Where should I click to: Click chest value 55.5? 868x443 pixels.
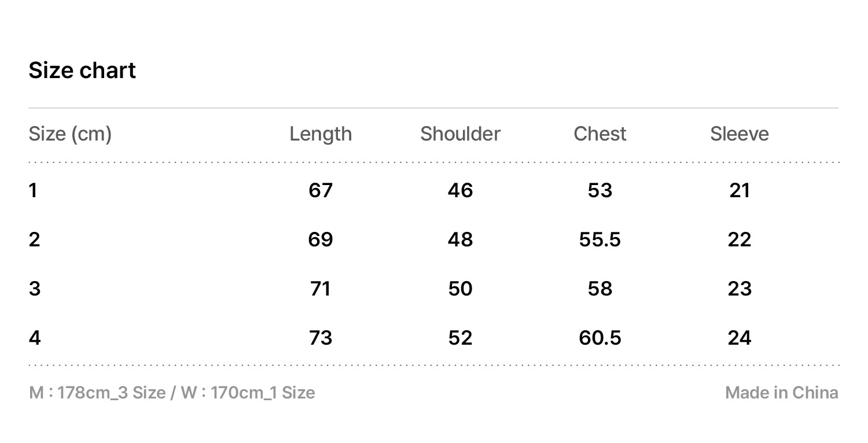pyautogui.click(x=599, y=239)
